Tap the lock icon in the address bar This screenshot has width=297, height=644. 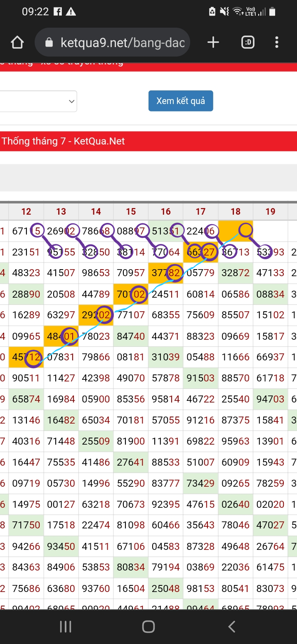pyautogui.click(x=49, y=43)
